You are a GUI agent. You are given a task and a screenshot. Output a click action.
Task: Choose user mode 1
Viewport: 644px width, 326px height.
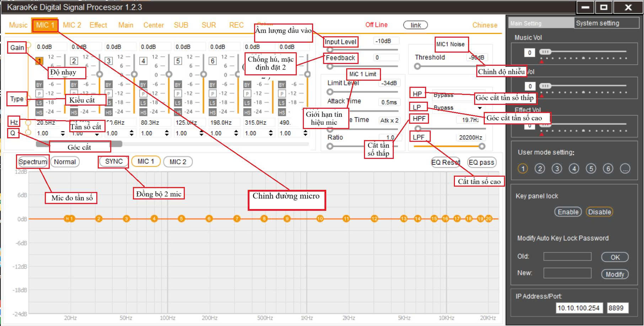click(522, 169)
